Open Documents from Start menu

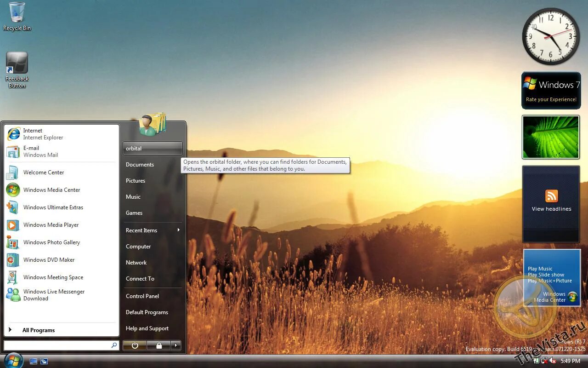point(153,165)
